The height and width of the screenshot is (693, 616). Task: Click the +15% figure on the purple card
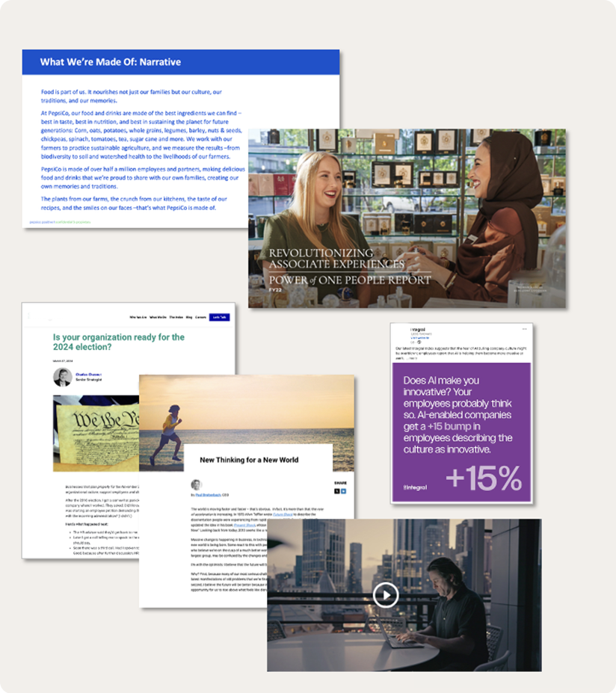click(484, 478)
